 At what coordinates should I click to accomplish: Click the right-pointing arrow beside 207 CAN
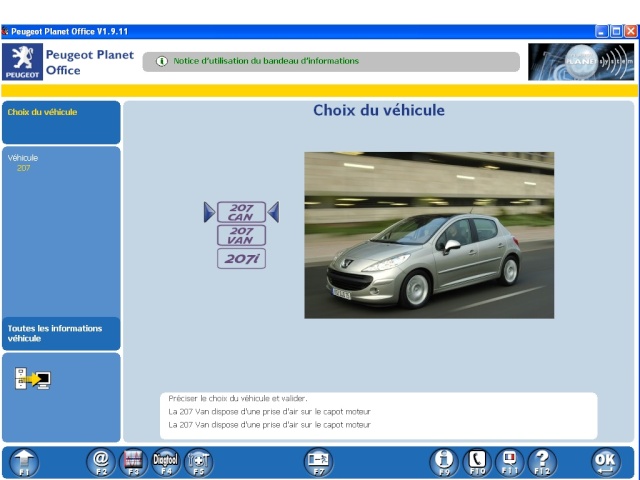(209, 212)
